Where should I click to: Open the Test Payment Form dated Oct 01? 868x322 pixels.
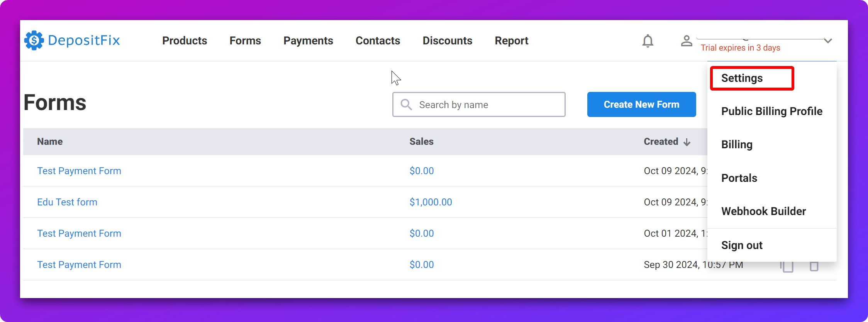[x=79, y=233]
